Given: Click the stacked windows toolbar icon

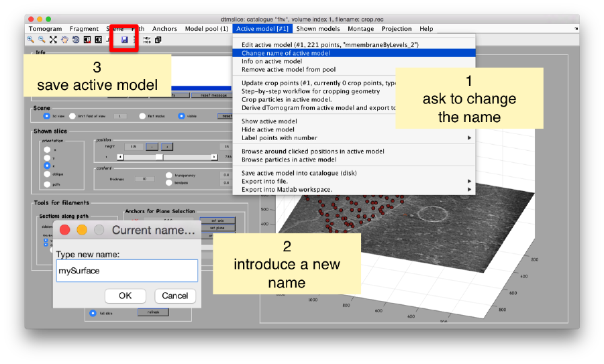Looking at the screenshot, I should (158, 40).
